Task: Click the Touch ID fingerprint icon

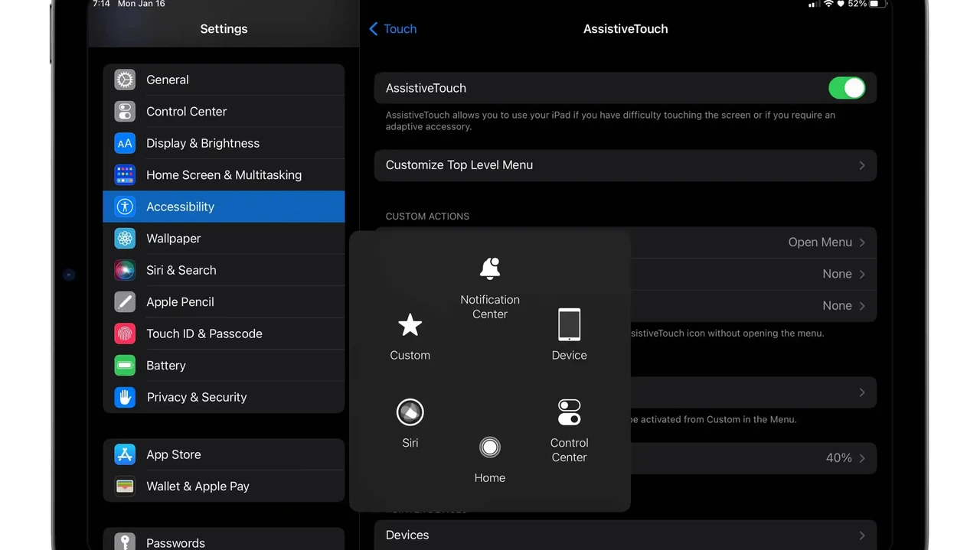Action: click(125, 334)
